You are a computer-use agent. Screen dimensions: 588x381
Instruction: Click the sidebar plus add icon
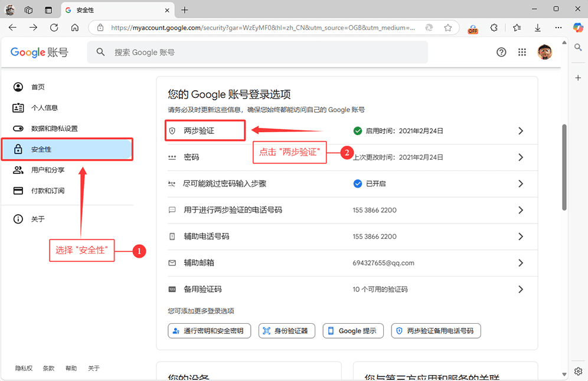[x=578, y=77]
